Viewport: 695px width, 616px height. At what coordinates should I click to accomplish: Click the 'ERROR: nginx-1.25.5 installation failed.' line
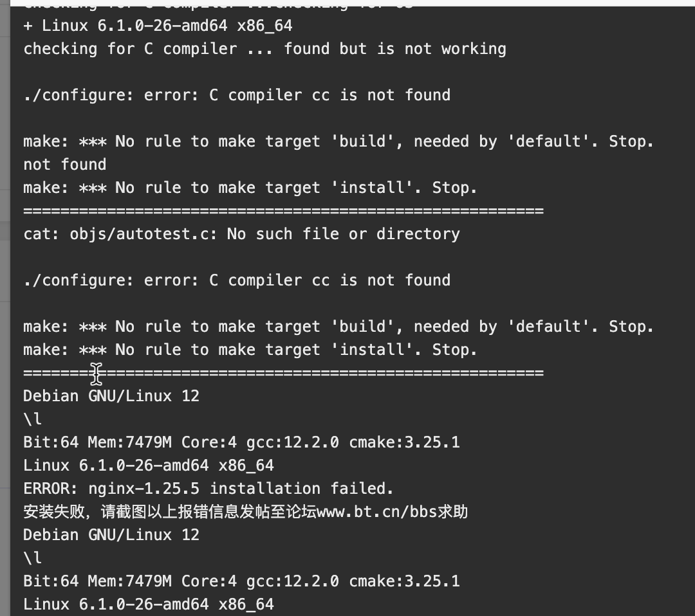tap(208, 489)
